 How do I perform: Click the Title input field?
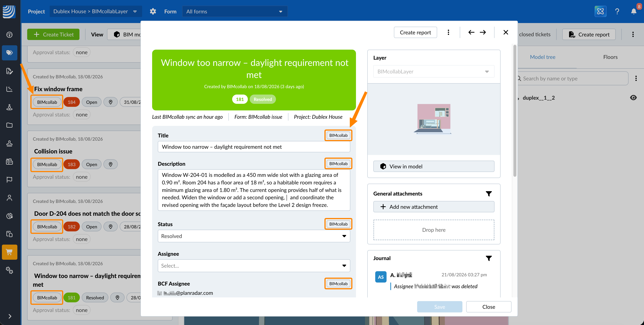coord(254,147)
